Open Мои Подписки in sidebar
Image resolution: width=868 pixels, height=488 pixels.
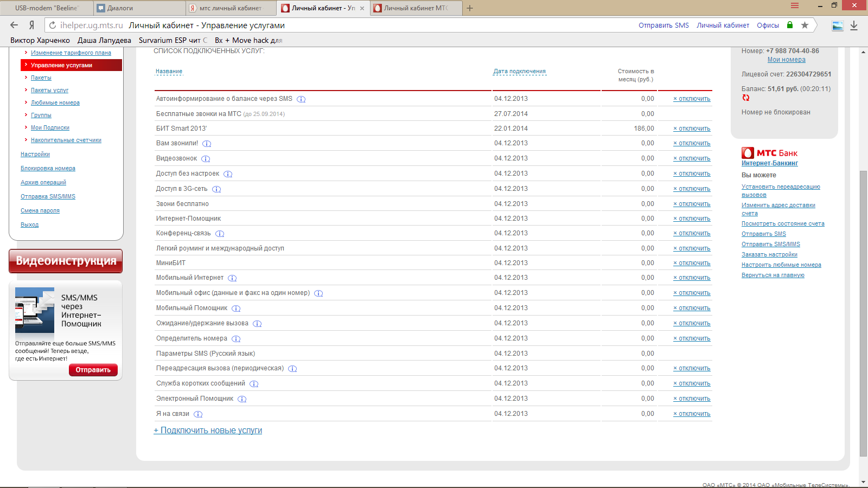(50, 127)
